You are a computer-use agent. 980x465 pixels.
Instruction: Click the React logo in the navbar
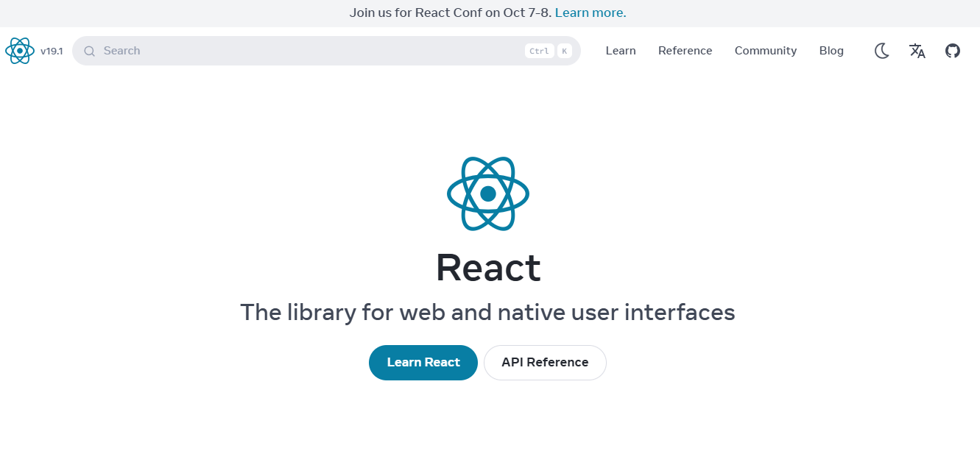pos(20,50)
